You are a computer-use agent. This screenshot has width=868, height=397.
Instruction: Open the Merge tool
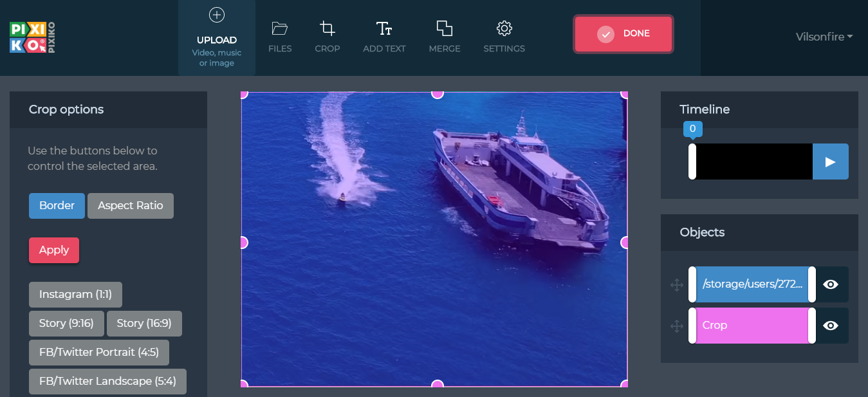[x=445, y=37]
